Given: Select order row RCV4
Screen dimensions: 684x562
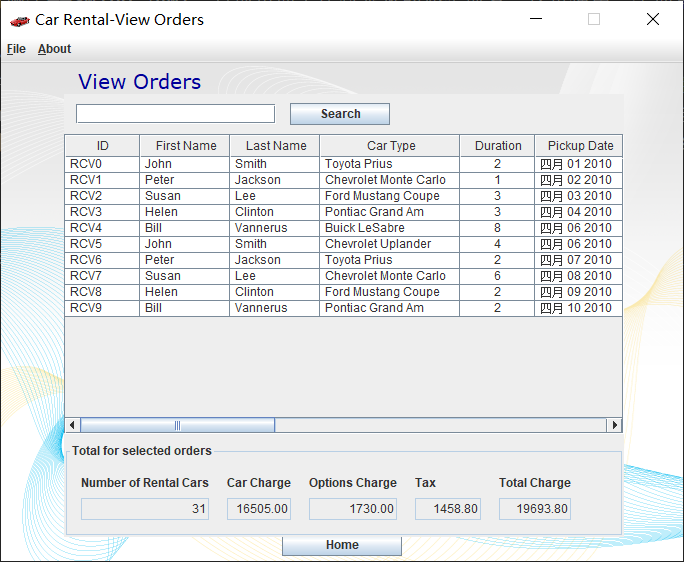Looking at the screenshot, I should point(343,228).
